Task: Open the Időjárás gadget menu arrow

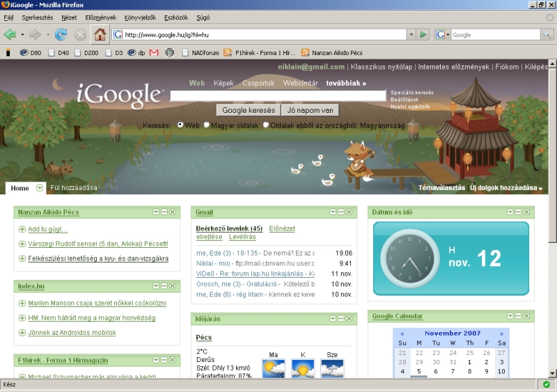Action: 333,318
